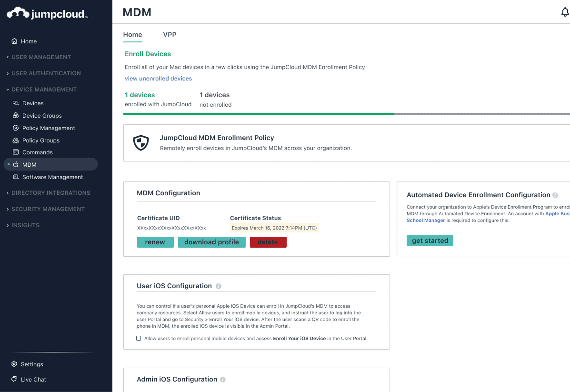Image resolution: width=570 pixels, height=392 pixels.
Task: Click the Policy Management icon
Action: tap(16, 128)
